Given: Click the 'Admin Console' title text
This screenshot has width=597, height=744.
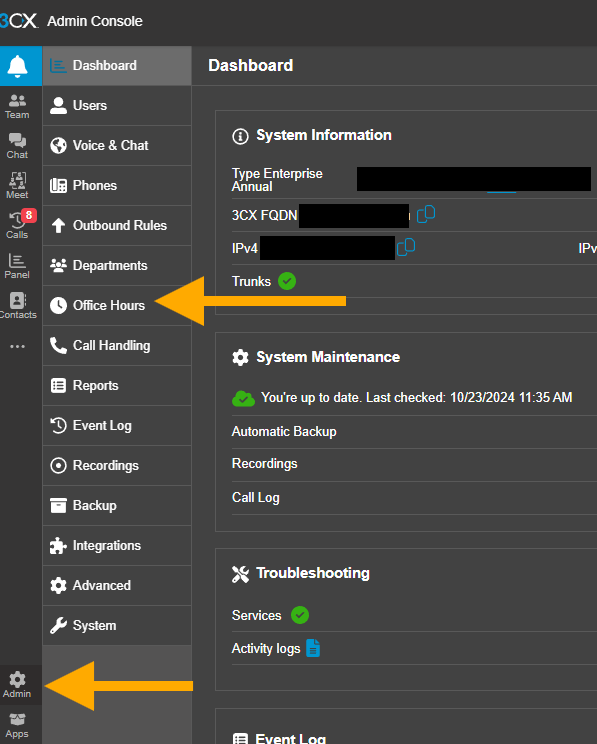Looking at the screenshot, I should click(95, 21).
